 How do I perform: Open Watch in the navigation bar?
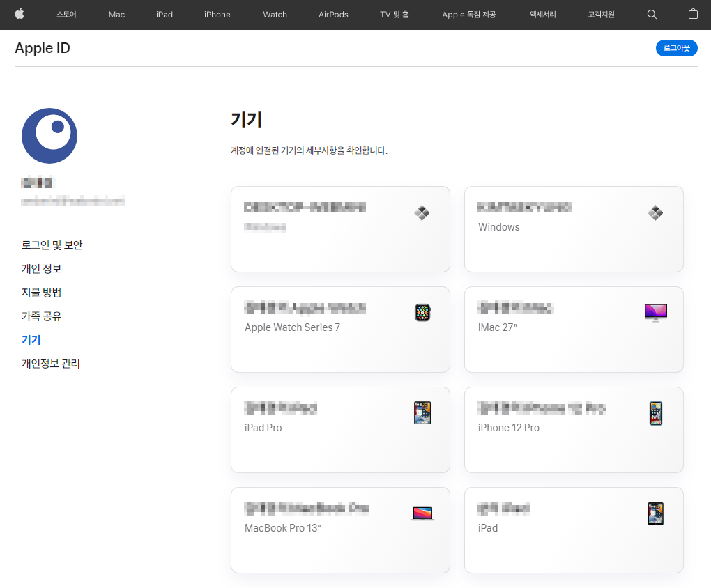coord(275,15)
